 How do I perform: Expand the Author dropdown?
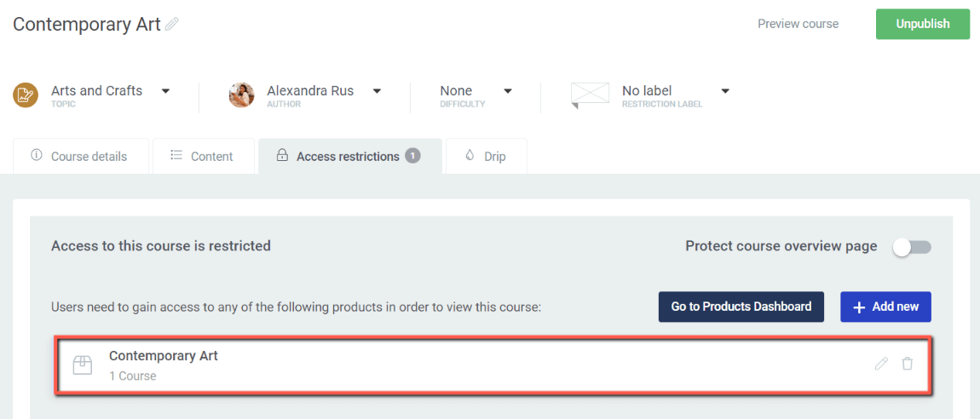[x=377, y=91]
